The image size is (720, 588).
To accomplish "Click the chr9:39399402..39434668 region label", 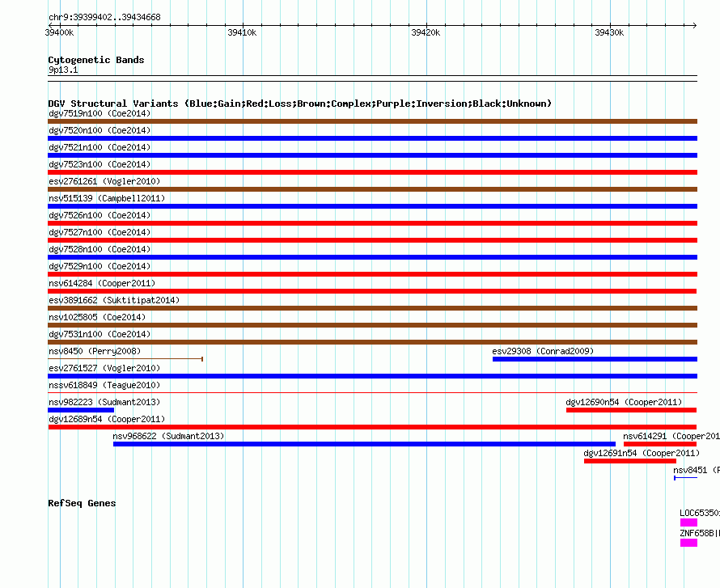I will point(104,18).
